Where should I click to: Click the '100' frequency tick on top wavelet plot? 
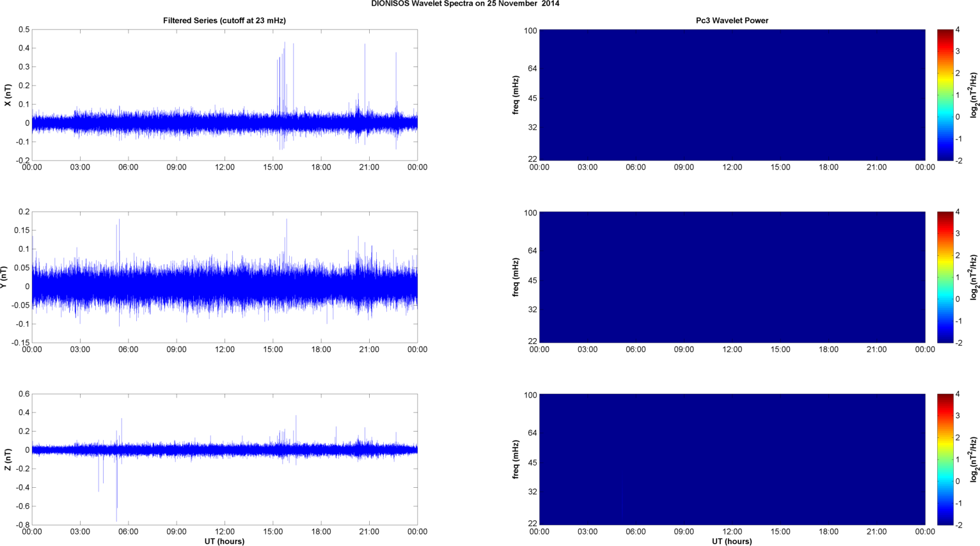point(531,31)
